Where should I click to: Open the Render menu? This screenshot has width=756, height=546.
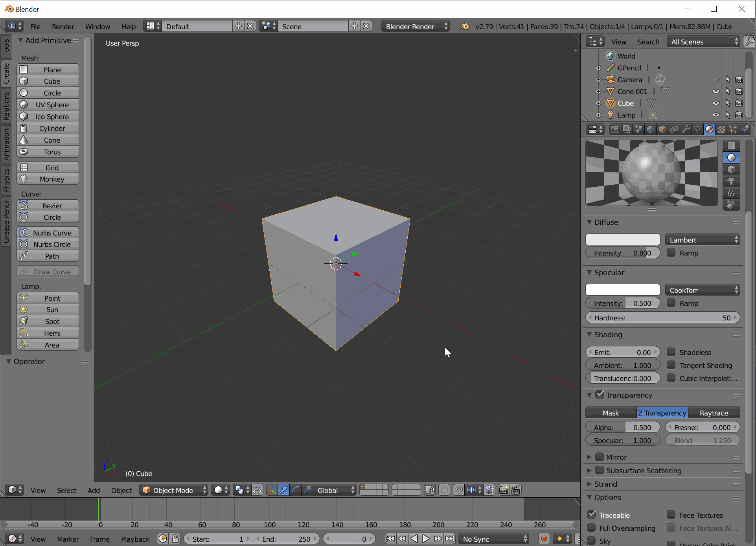point(63,26)
